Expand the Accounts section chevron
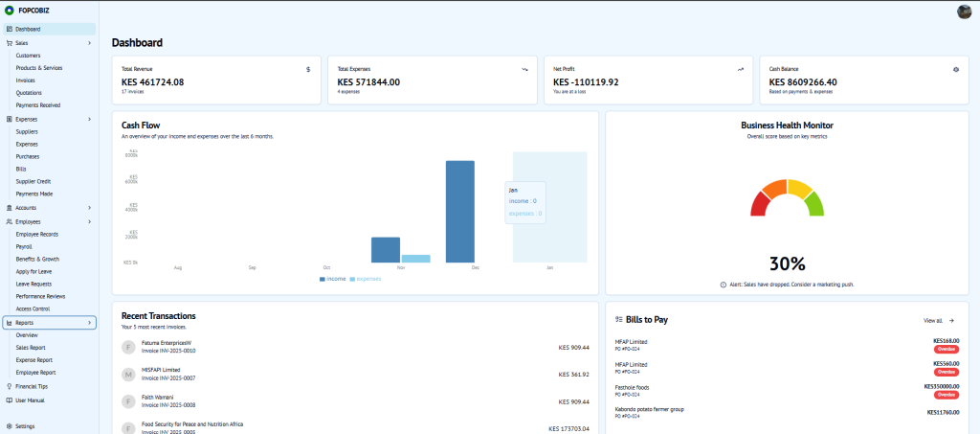 tap(90, 208)
